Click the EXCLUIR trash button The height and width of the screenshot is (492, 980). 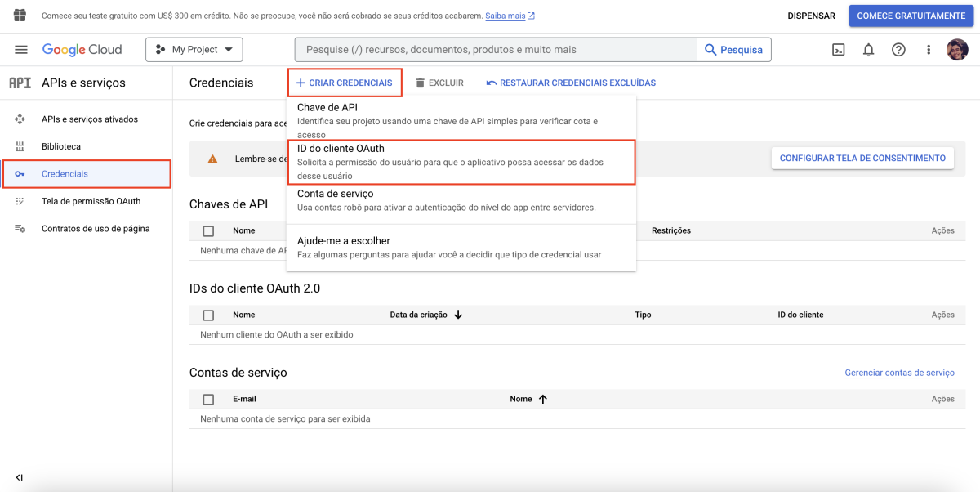pyautogui.click(x=439, y=83)
